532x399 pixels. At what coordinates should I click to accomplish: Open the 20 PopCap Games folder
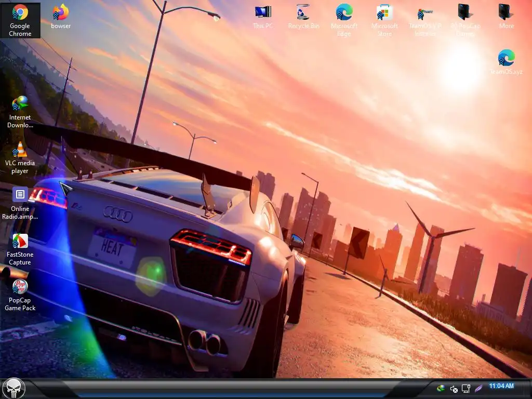click(465, 20)
